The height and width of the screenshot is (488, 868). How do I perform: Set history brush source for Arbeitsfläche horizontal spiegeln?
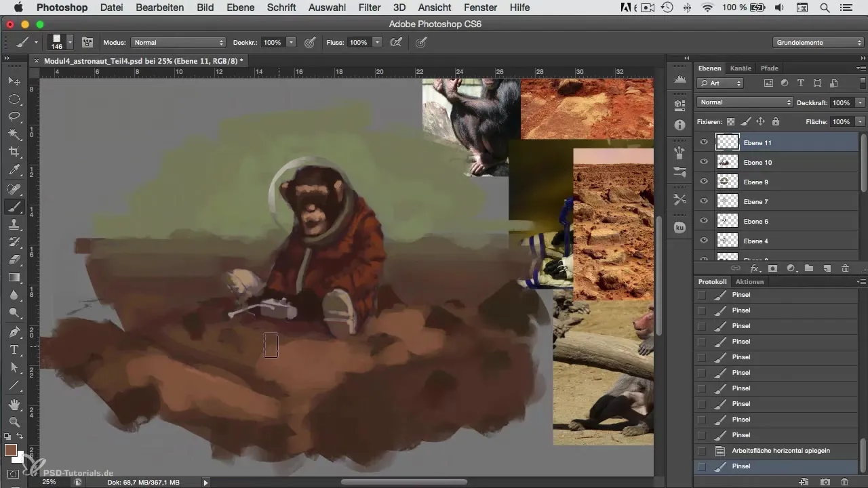pos(701,451)
